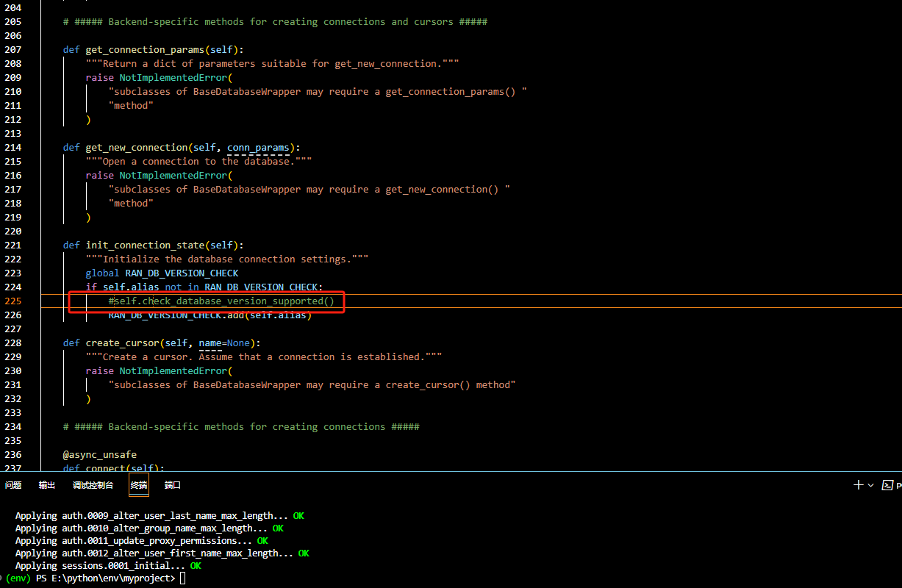Screen dimensions: 902x588
Task: Click line number 207 in the gutter
Action: point(12,50)
